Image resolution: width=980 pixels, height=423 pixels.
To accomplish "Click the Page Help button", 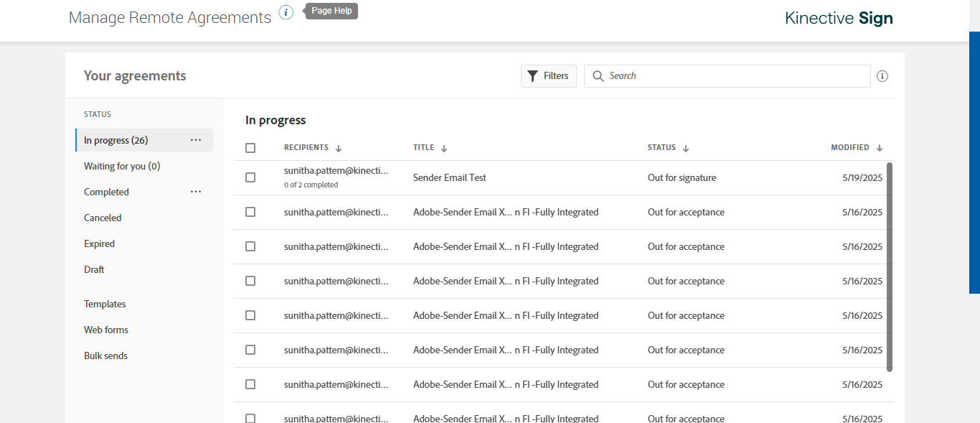I will (x=331, y=11).
